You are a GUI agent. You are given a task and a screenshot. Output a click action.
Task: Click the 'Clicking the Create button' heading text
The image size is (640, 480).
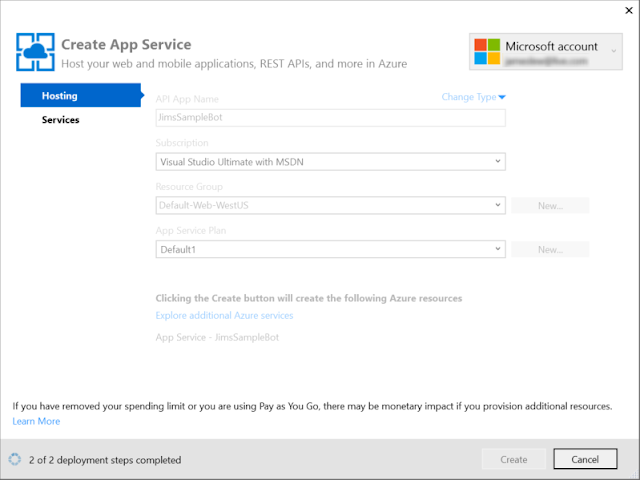coord(309,298)
